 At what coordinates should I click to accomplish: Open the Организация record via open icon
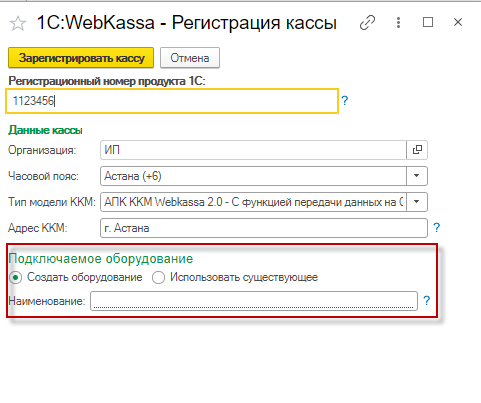[x=417, y=150]
